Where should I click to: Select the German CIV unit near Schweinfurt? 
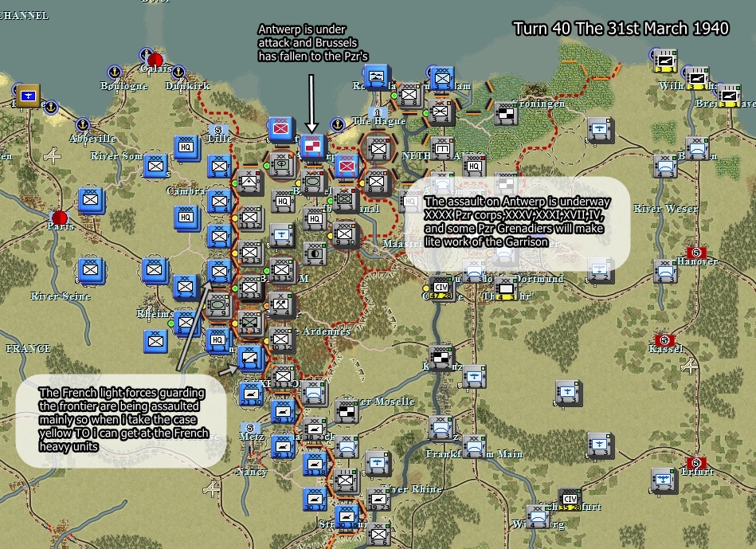tap(570, 500)
